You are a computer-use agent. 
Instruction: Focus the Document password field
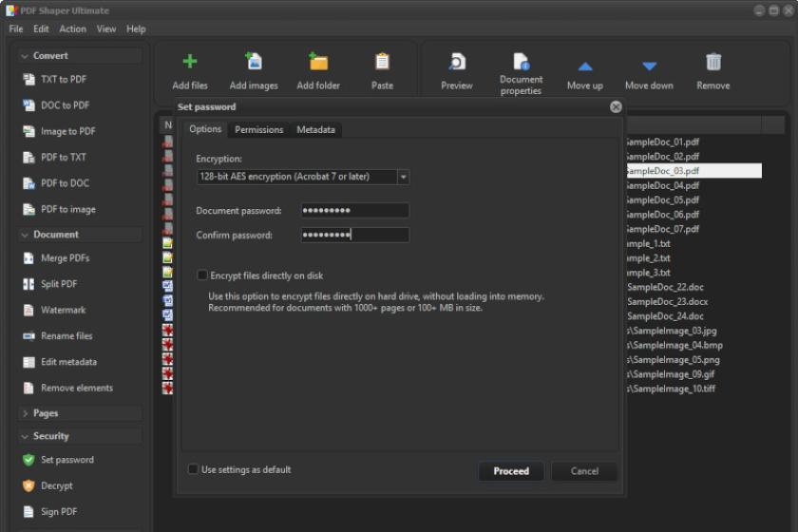click(x=354, y=210)
